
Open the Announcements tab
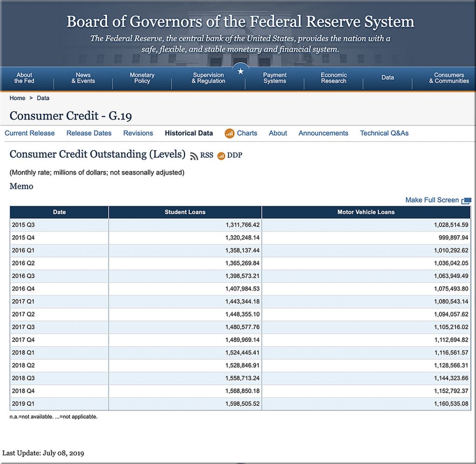tap(324, 133)
